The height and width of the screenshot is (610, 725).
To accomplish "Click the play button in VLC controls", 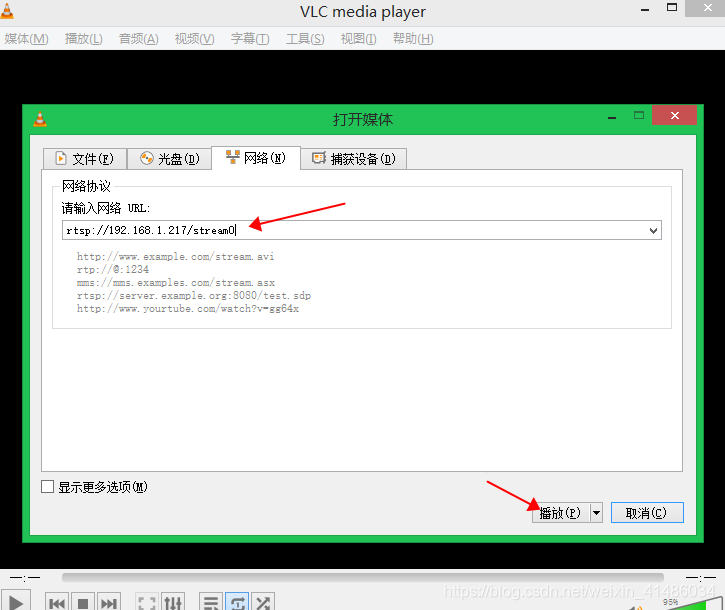I will click(15, 602).
